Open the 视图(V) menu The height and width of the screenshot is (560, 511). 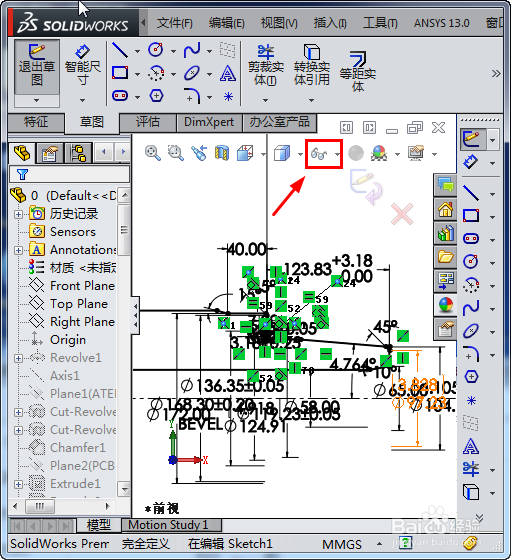coord(279,23)
